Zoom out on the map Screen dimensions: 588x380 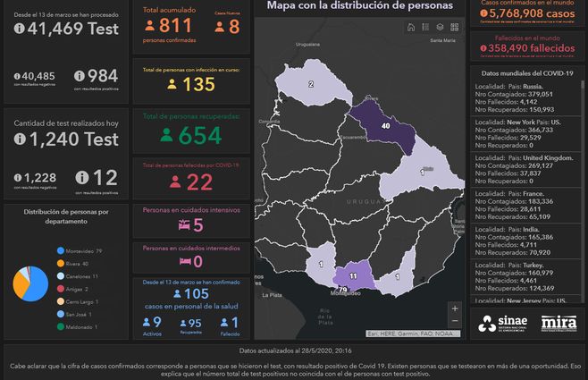(x=455, y=320)
